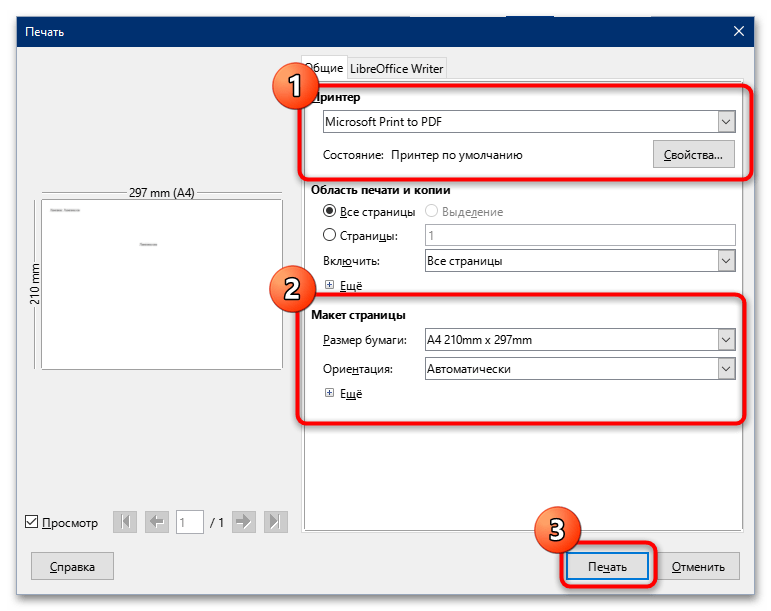Click the Свойства printer properties button

693,155
